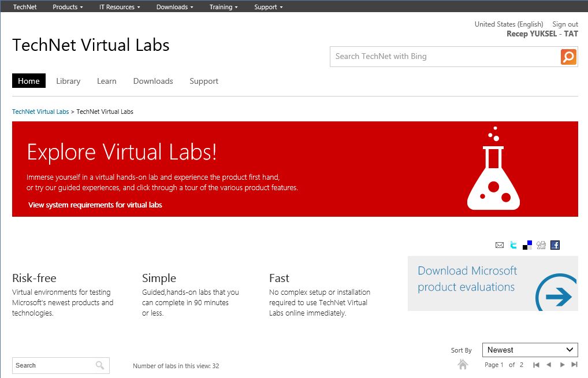
Task: Click the Sort By label
Action: pyautogui.click(x=462, y=350)
